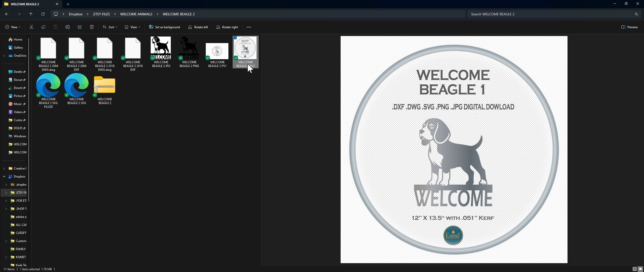Uncheck the WELCOME BEAGLE 2 PV2 selection checkbox
The image size is (644, 272).
235,38
